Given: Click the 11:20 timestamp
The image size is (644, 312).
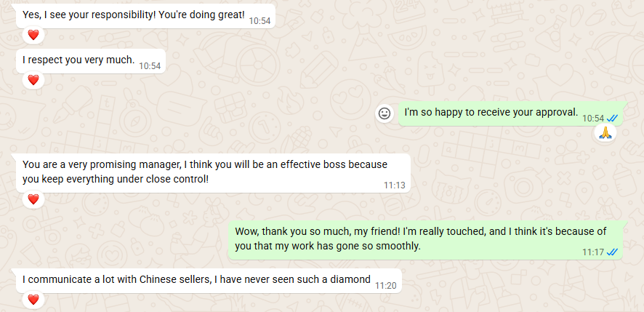Looking at the screenshot, I should (385, 285).
